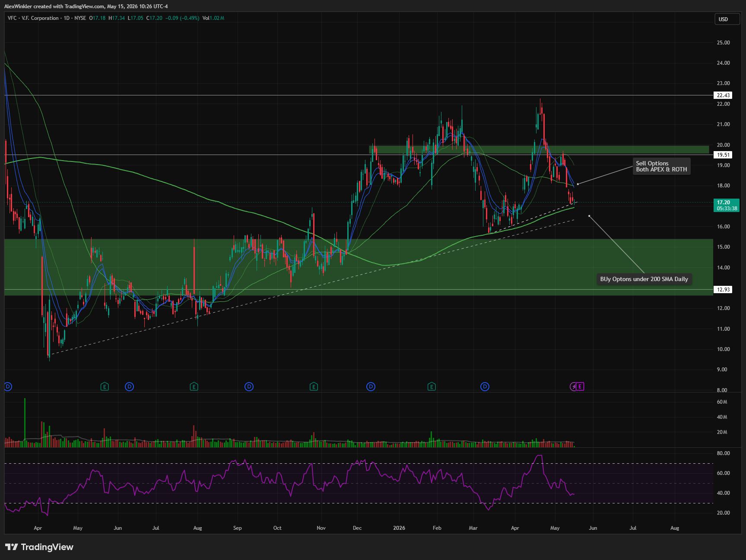Click the VFC V.F. Corporation symbol title
This screenshot has height=560, width=746.
33,18
